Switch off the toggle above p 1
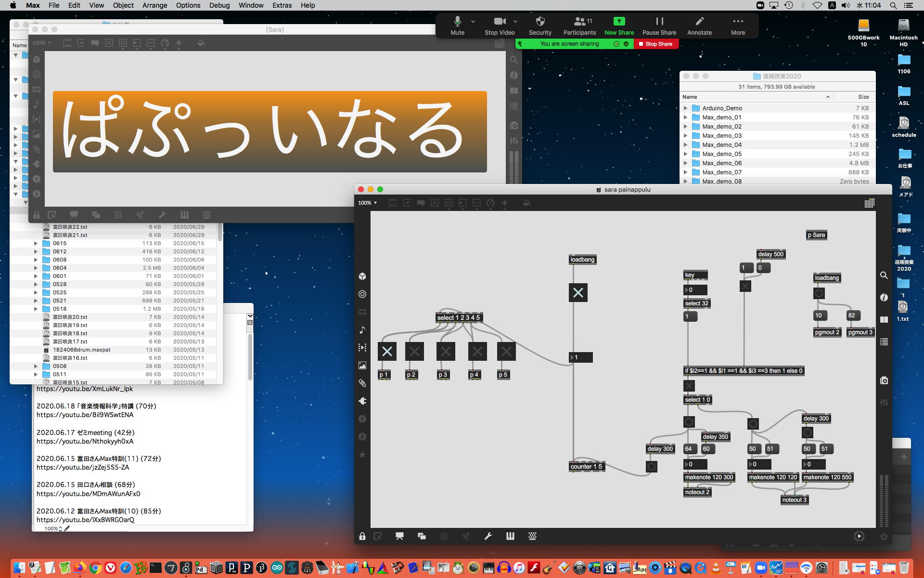The image size is (924, 578). coord(387,352)
